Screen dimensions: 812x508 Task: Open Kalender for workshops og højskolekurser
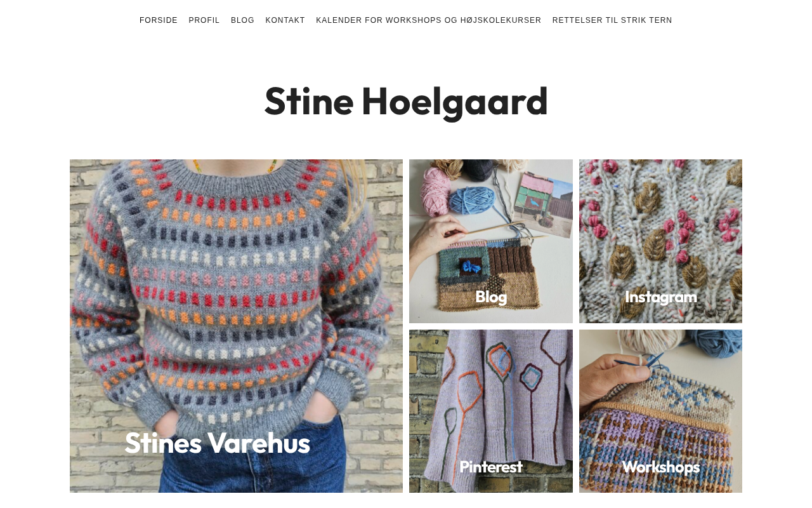pos(429,20)
